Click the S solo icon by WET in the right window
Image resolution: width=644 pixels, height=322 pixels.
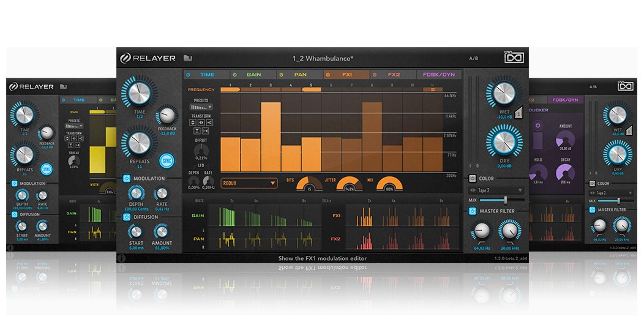click(628, 131)
